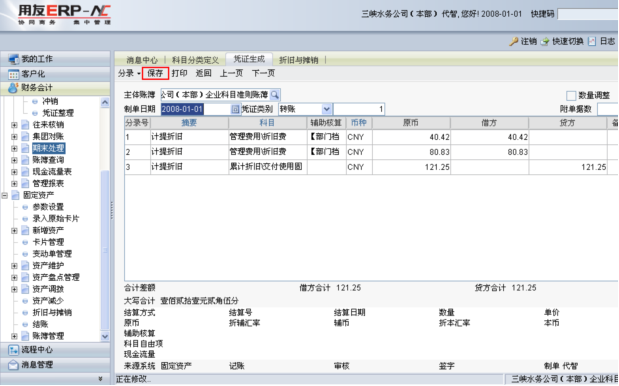This screenshot has width=619, height=386.
Task: Expand the 现金流量表 tree node
Action: tap(14, 172)
